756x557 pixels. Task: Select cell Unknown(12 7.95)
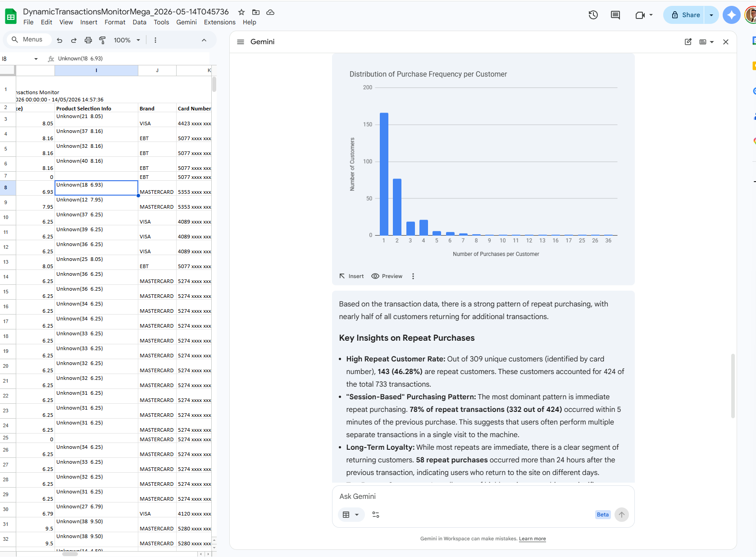96,203
